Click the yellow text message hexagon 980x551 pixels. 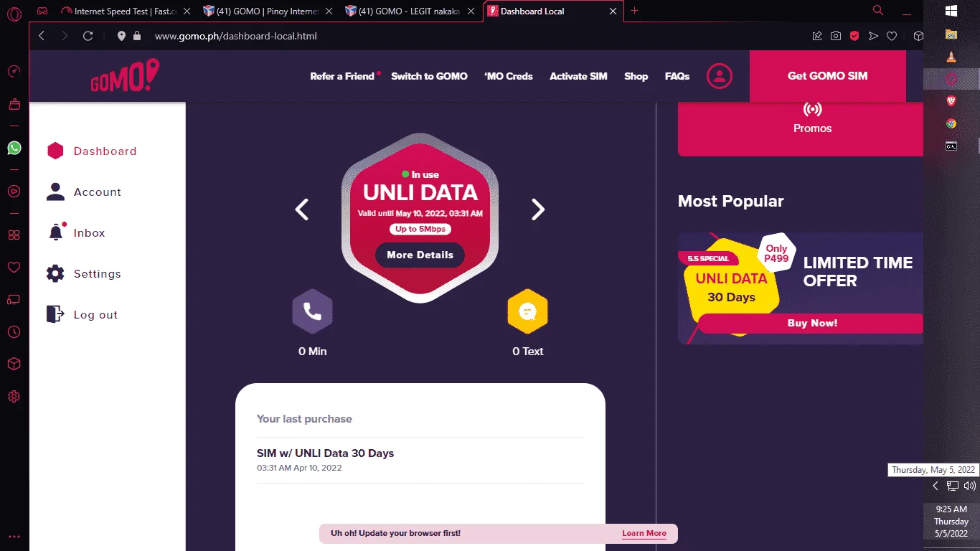[527, 312]
